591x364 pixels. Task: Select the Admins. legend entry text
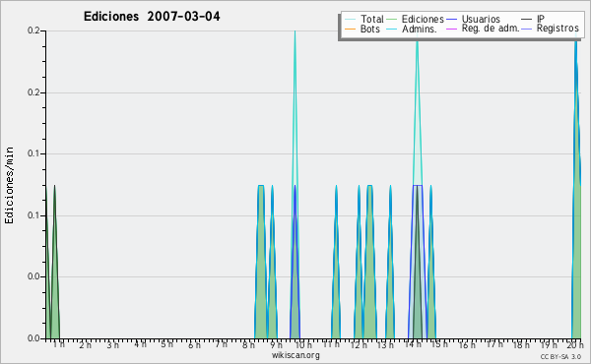coord(420,29)
